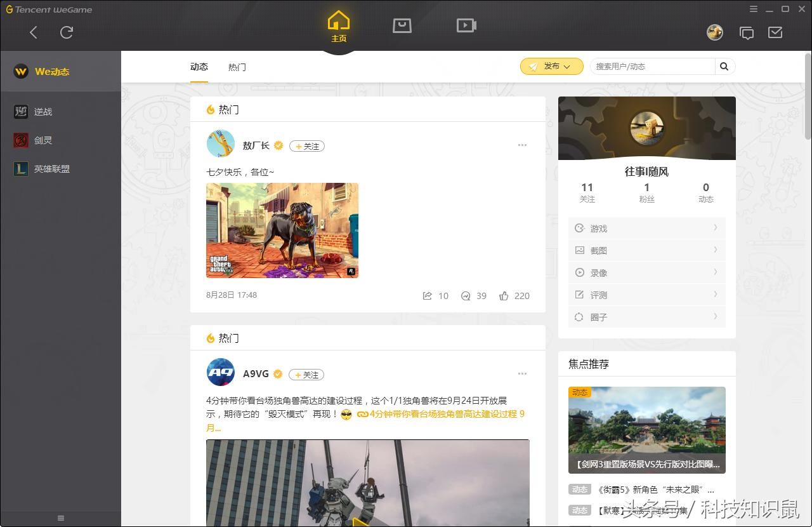Click the back arrow navigation icon
The height and width of the screenshot is (527, 812).
pyautogui.click(x=34, y=32)
